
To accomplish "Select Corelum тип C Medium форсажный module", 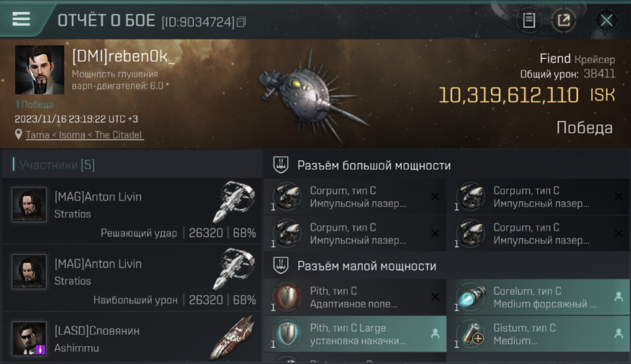I will click(x=539, y=297).
